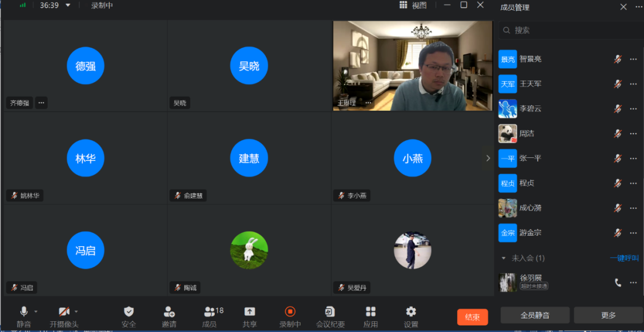
Task: Click the Invite (邀请) icon
Action: click(x=169, y=312)
